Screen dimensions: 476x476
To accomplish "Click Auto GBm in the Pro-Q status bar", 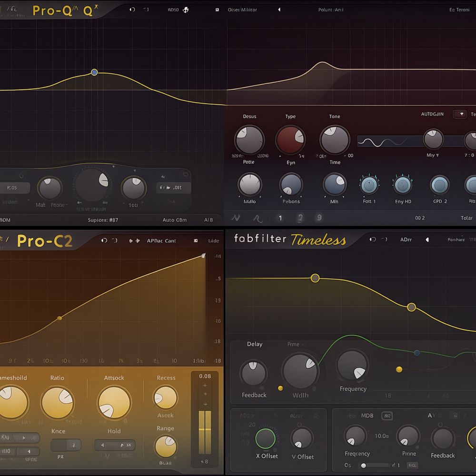I will coord(175,220).
